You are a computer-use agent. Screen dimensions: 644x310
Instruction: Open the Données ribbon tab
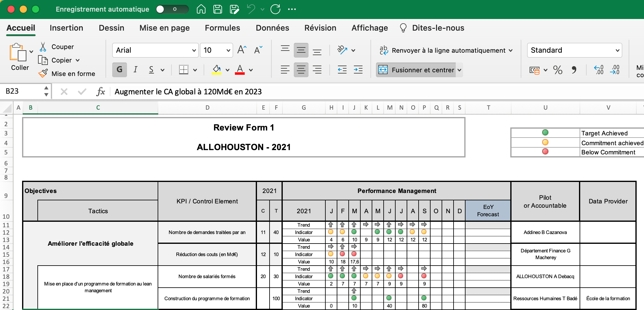272,28
